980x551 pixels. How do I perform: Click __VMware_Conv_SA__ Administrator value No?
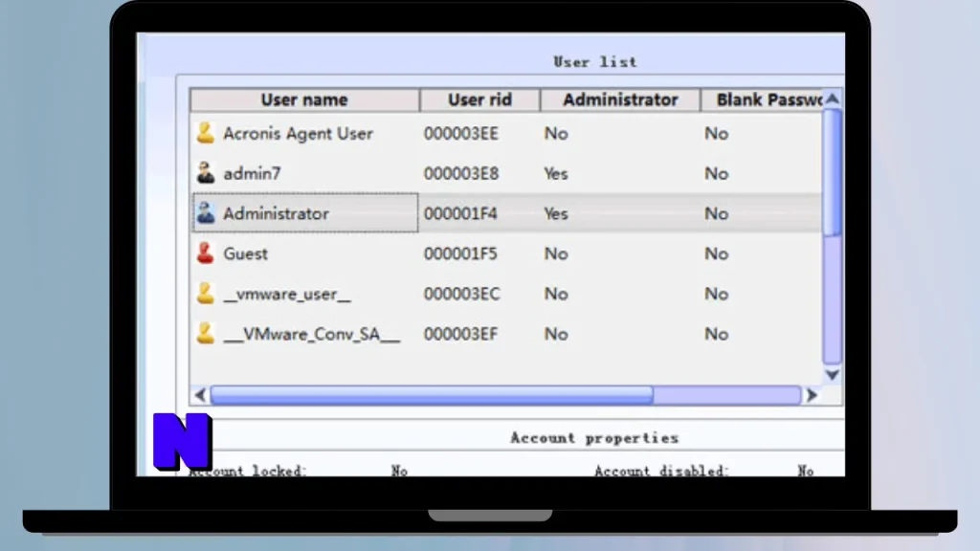coord(556,334)
